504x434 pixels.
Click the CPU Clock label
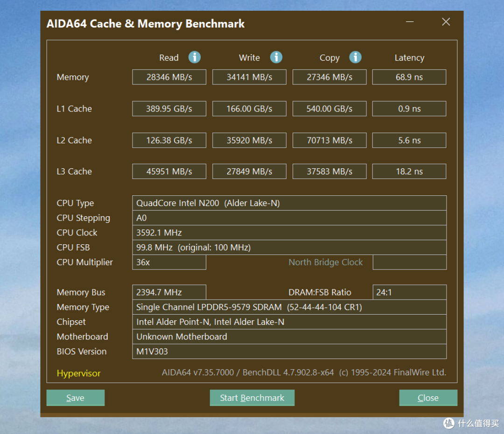click(77, 233)
